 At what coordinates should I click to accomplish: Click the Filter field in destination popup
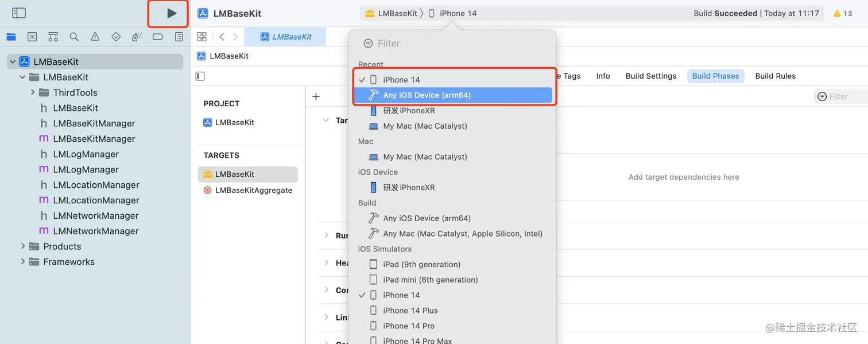click(x=452, y=44)
